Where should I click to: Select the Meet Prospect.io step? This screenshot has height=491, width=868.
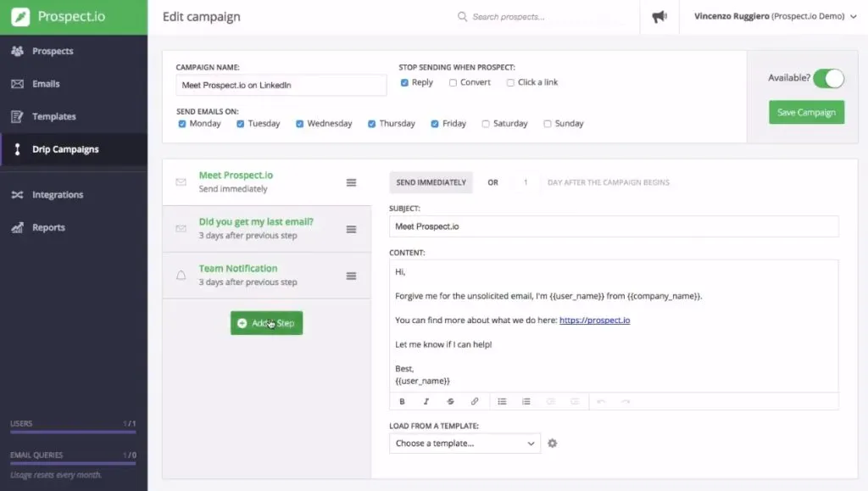tap(267, 182)
